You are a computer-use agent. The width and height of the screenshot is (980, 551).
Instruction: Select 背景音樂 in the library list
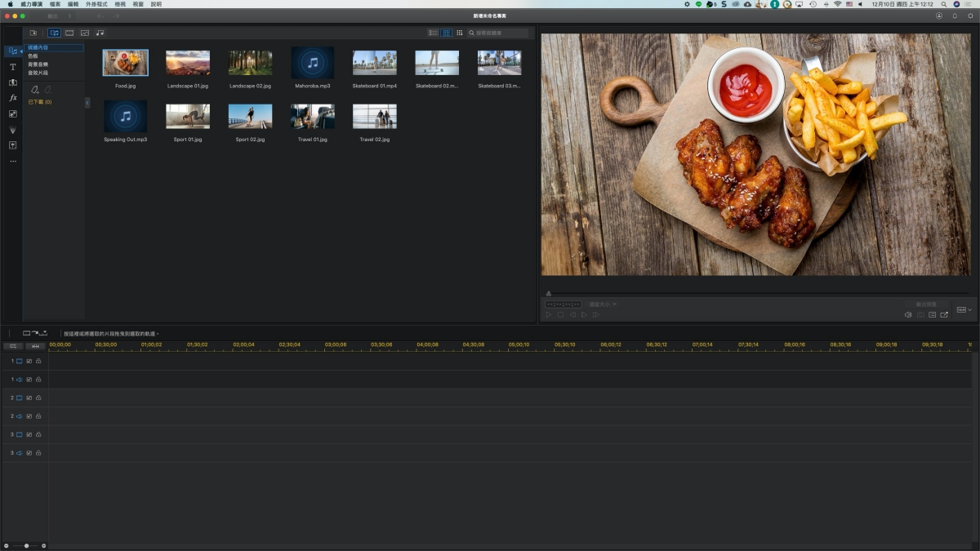[38, 64]
